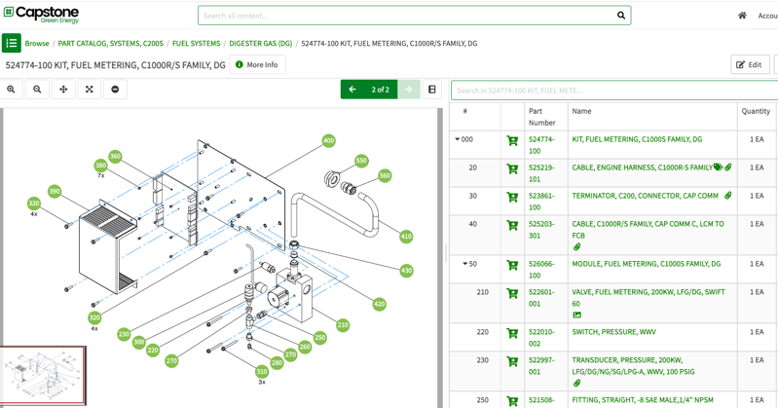
Task: Focus the Search all content field
Action: (414, 15)
